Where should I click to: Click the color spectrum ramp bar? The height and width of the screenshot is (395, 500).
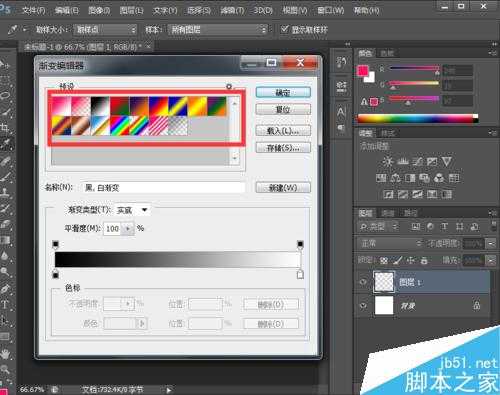point(418,118)
